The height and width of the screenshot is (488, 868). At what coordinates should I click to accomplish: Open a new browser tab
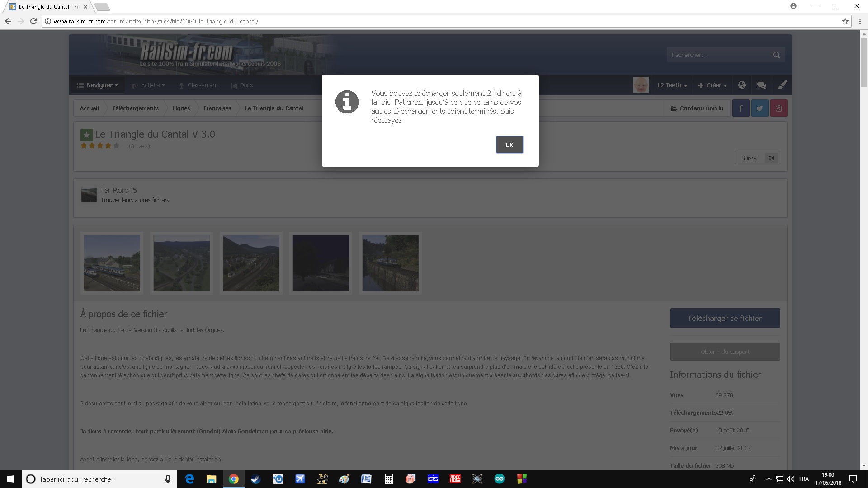[x=102, y=7]
